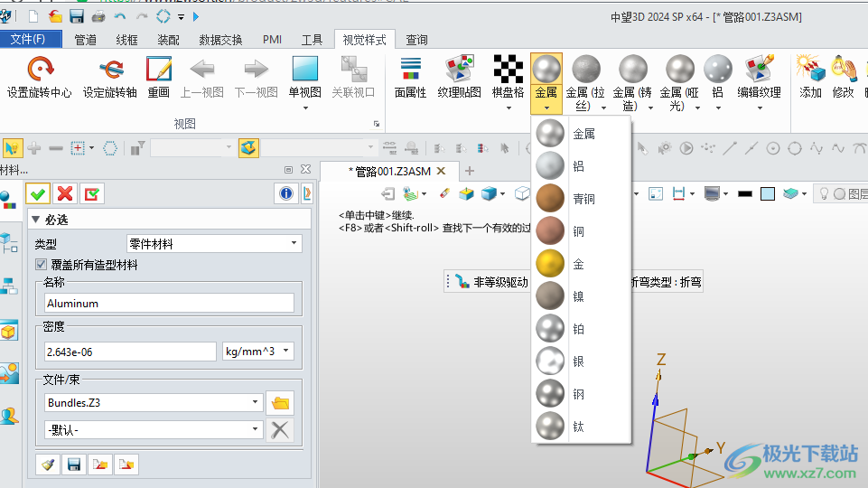Expand the 编辑纹理 dropdown arrow

pyautogui.click(x=759, y=108)
